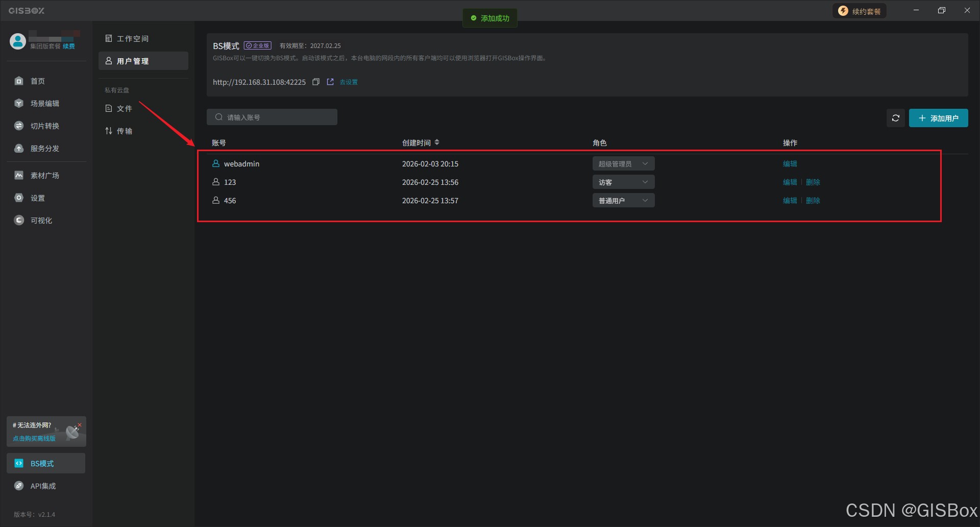Open role dropdown for user 456

pos(624,200)
